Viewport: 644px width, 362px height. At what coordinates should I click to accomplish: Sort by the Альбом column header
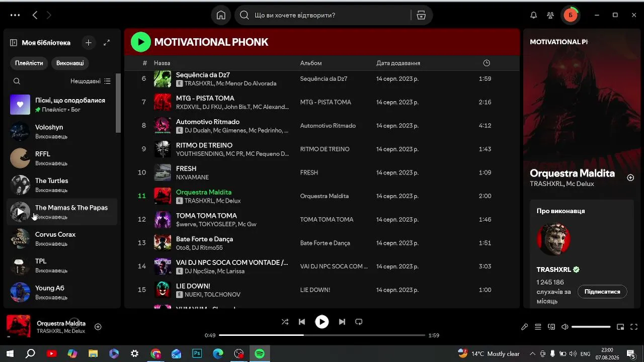click(x=311, y=63)
